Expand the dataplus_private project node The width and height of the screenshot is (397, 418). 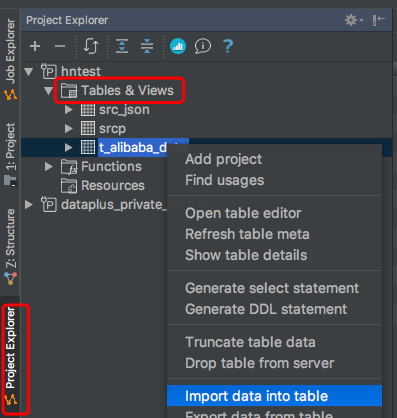click(29, 205)
